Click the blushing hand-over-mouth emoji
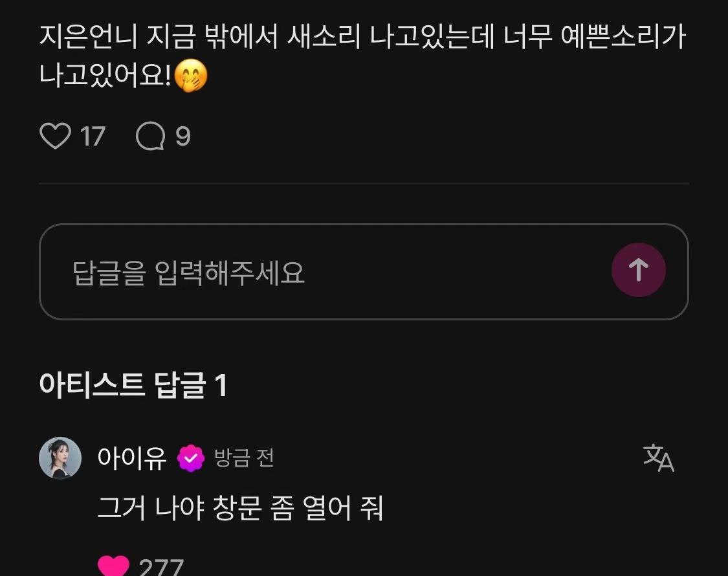Screen dimensions: 728x576 (x=191, y=75)
